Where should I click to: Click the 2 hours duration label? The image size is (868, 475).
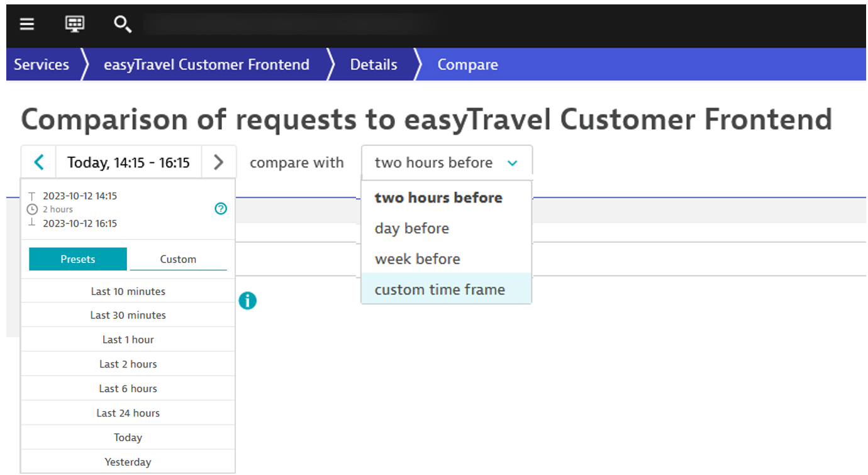58,210
